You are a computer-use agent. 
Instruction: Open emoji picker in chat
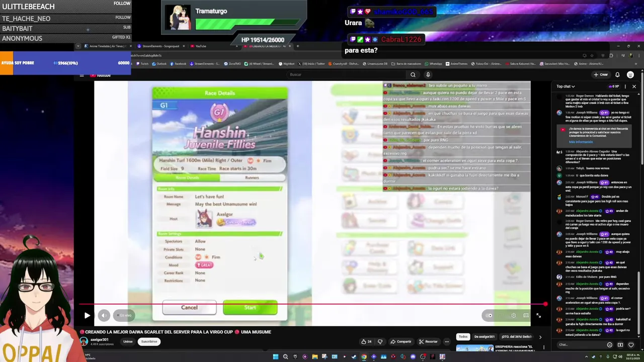click(x=610, y=345)
